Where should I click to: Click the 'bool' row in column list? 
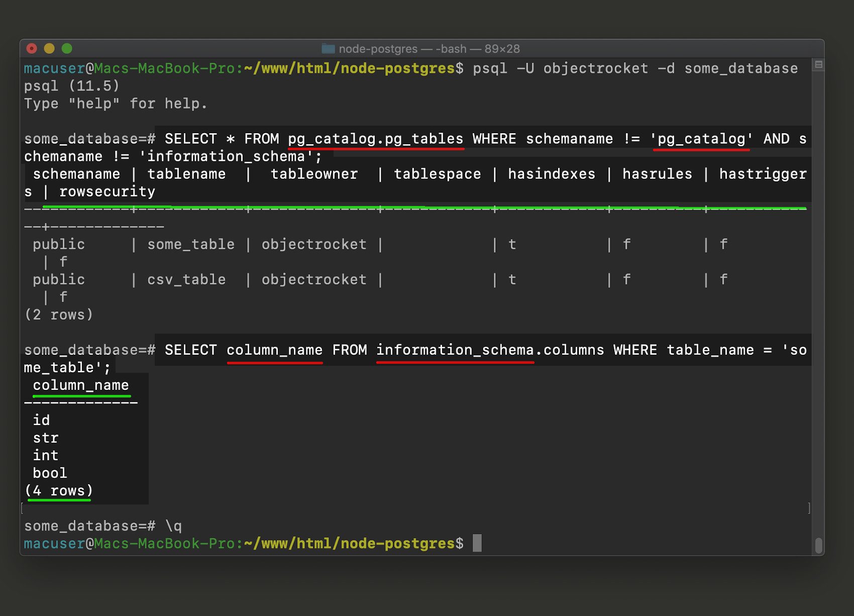point(50,473)
